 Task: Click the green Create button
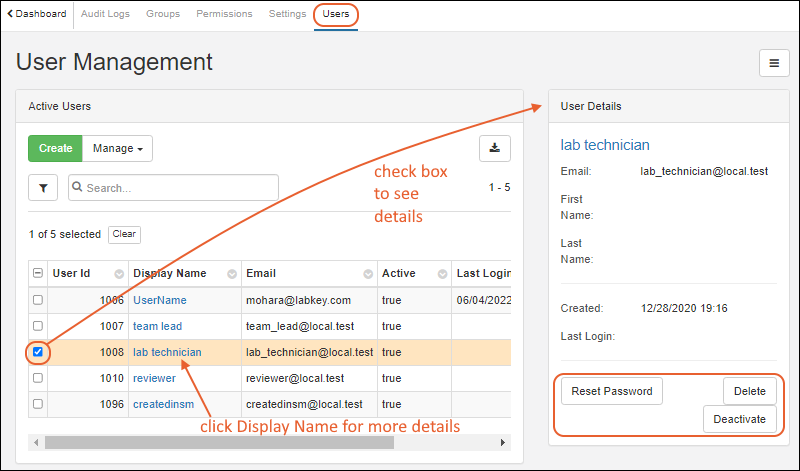(x=55, y=148)
